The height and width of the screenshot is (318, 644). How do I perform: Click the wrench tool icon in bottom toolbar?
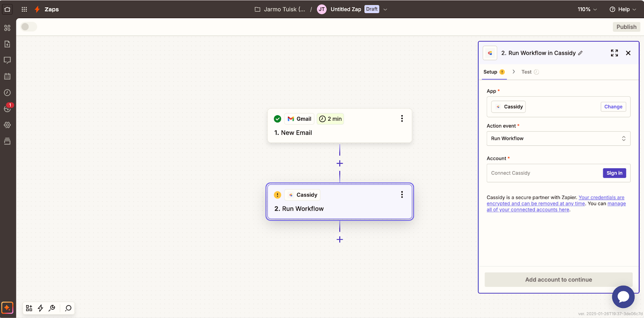click(52, 308)
